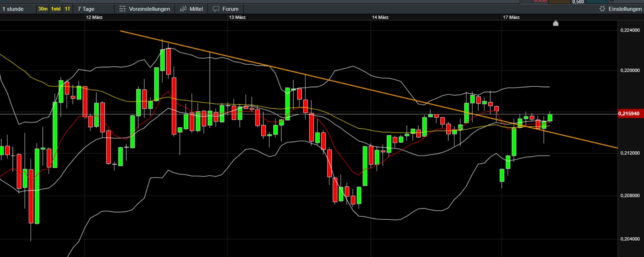
Task: Click the 0,500 value at top
Action: (x=578, y=2)
